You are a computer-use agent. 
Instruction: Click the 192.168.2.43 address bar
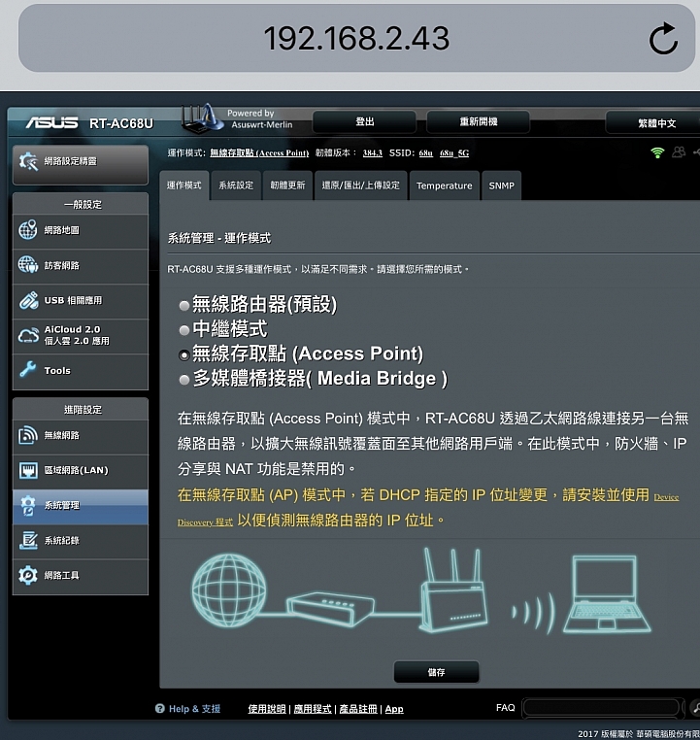point(356,38)
